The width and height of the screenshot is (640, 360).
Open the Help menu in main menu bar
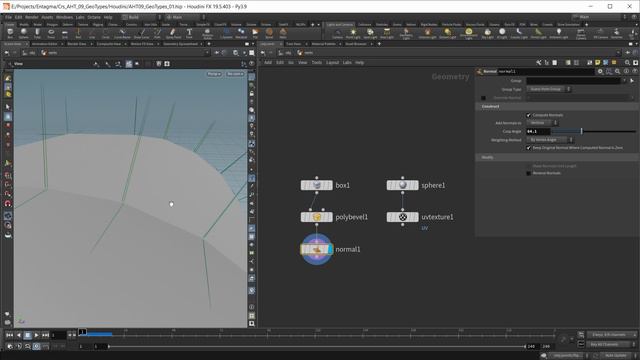click(x=108, y=17)
